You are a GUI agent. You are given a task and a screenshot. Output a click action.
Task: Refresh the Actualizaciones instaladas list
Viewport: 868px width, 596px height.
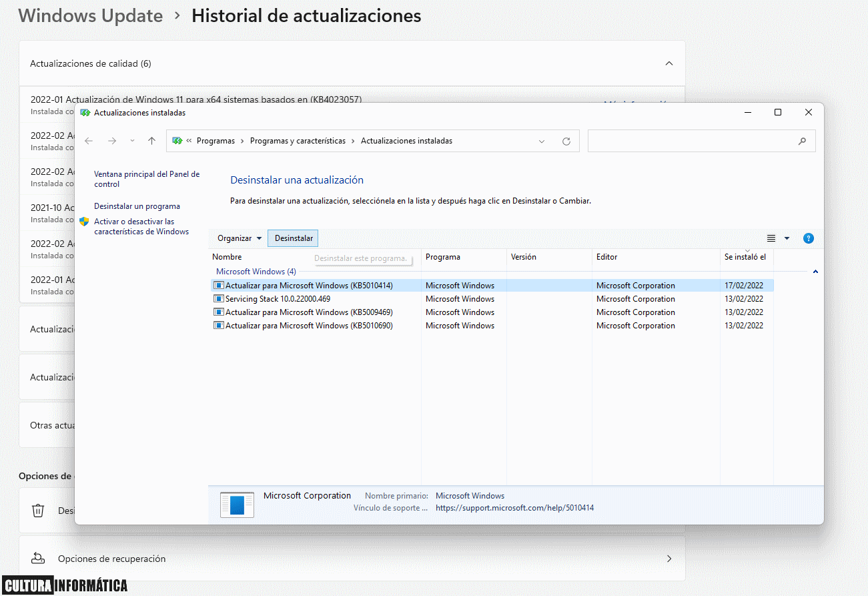(566, 141)
